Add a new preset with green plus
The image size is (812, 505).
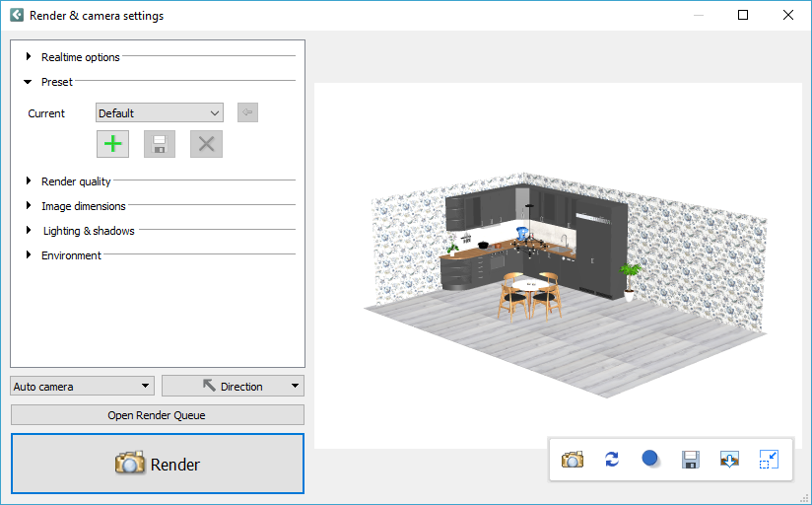[x=113, y=144]
